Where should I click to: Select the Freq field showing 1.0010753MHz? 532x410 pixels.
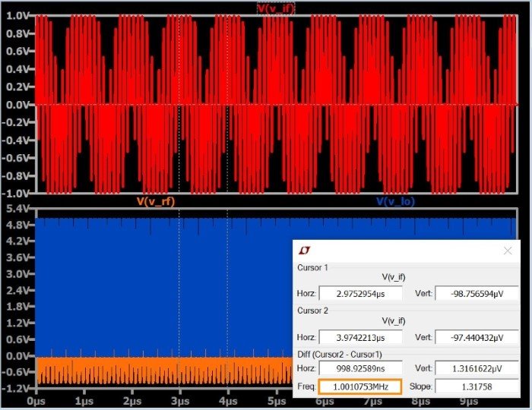360,386
